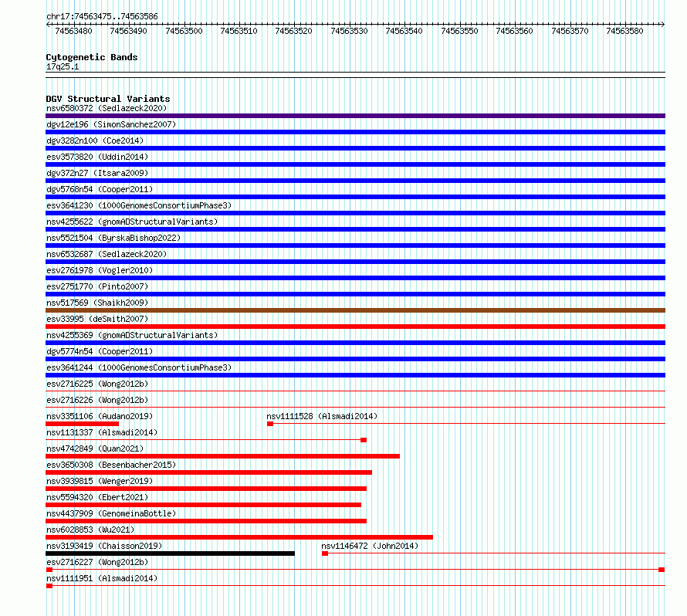Select dgv5768n54 (Cooper2011) label
687x616 pixels.
(100, 189)
